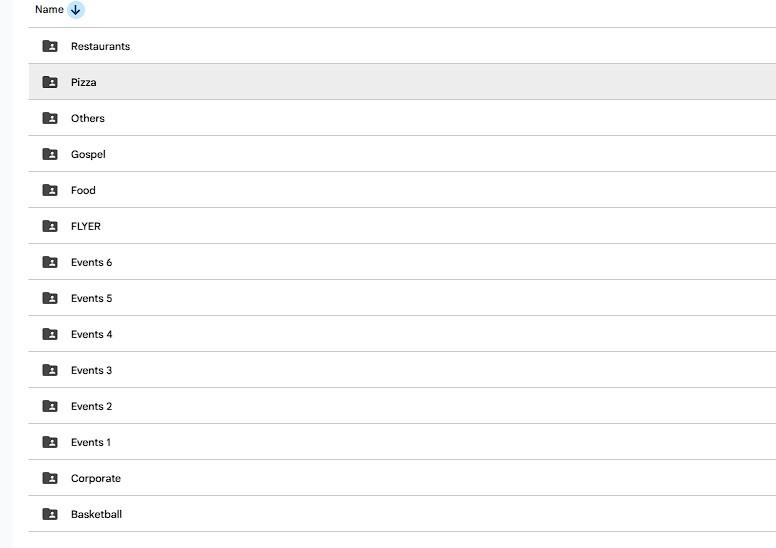Open the Events 2 folder

point(91,406)
